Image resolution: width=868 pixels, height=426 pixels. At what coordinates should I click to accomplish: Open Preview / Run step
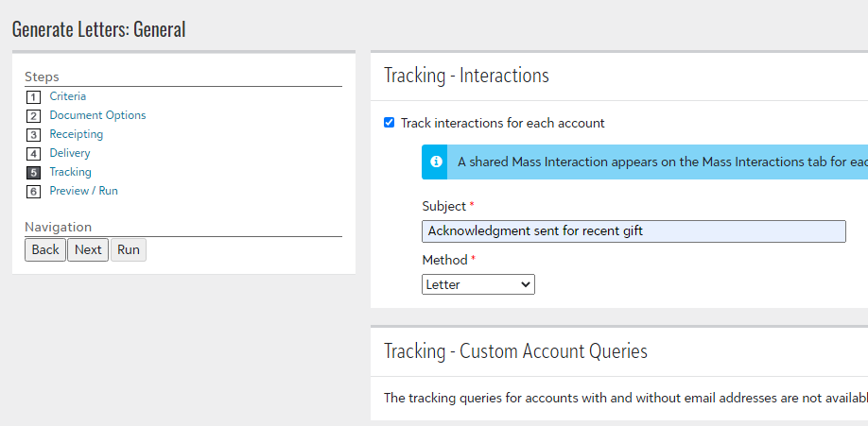coord(83,190)
